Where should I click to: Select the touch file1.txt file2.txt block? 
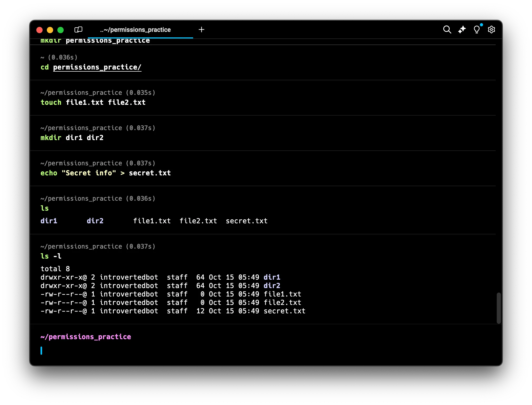[93, 102]
